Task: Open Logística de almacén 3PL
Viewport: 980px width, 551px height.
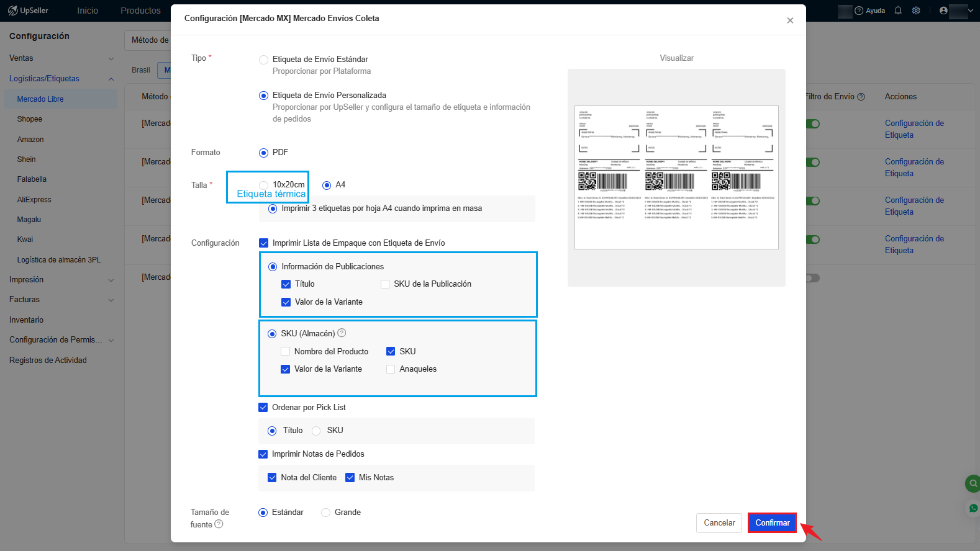Action: pyautogui.click(x=58, y=260)
